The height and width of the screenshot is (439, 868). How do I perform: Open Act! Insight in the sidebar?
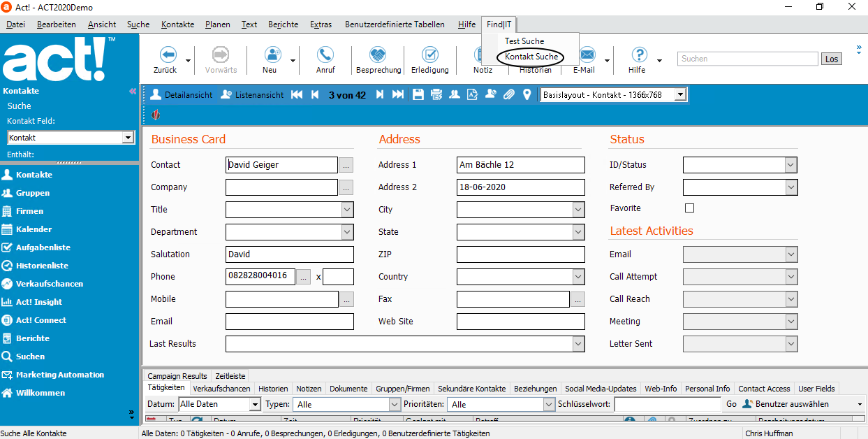pos(39,302)
